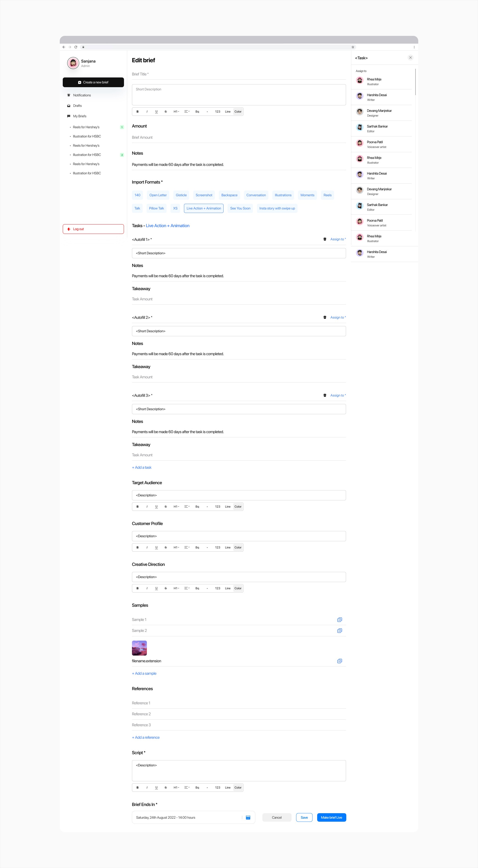Open Drafts in the sidebar
Image resolution: width=478 pixels, height=868 pixels.
(x=77, y=106)
